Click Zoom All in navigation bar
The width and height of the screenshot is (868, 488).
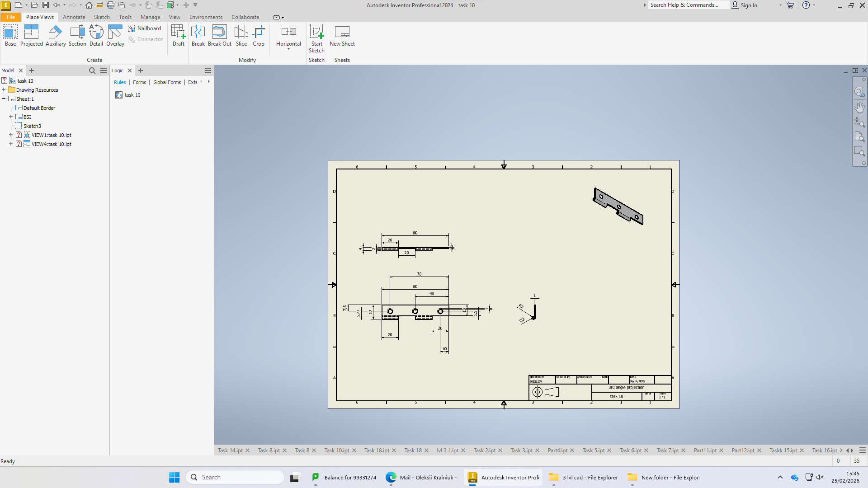coord(859,136)
